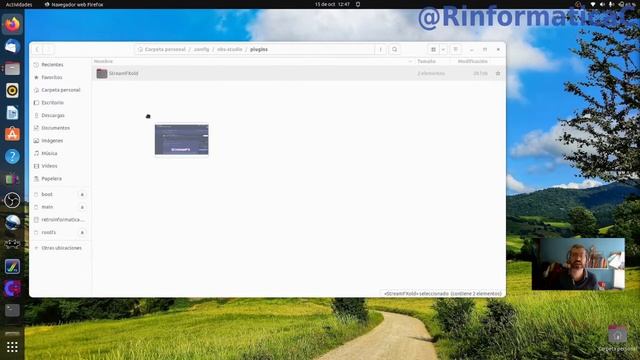Open the Help icon in the dock
This screenshot has height=360, width=640.
click(x=12, y=156)
